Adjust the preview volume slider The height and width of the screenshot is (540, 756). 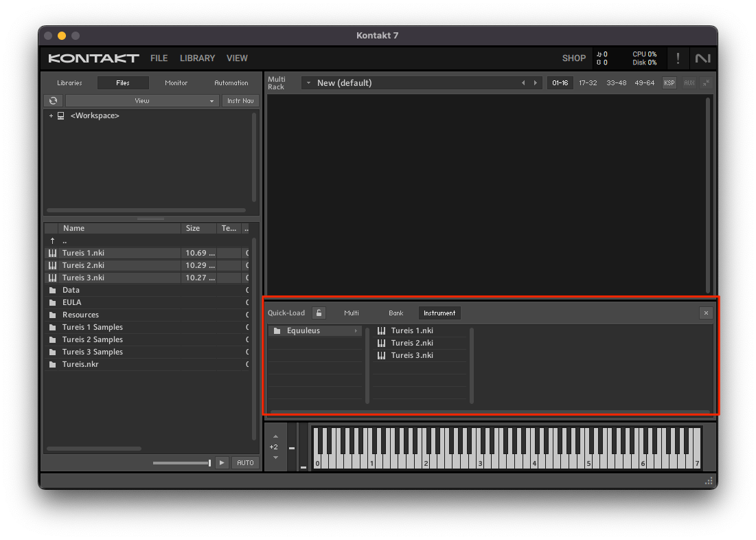(182, 463)
